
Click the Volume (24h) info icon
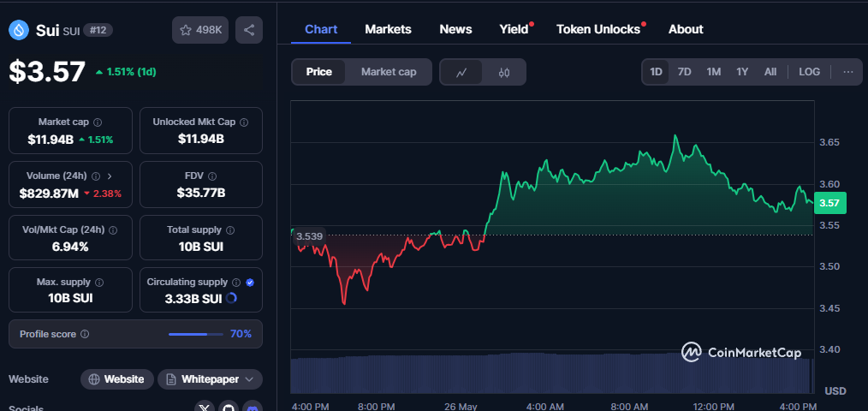96,176
